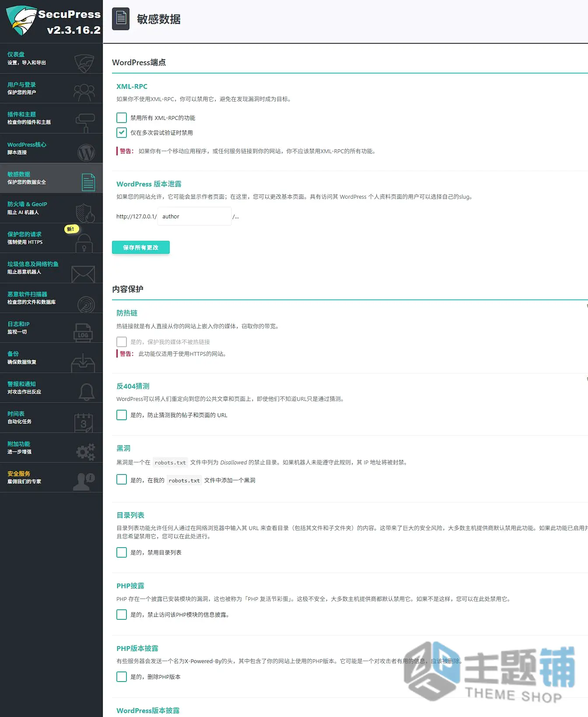Click the calendar schedule icon
588x717 pixels.
tap(84, 423)
